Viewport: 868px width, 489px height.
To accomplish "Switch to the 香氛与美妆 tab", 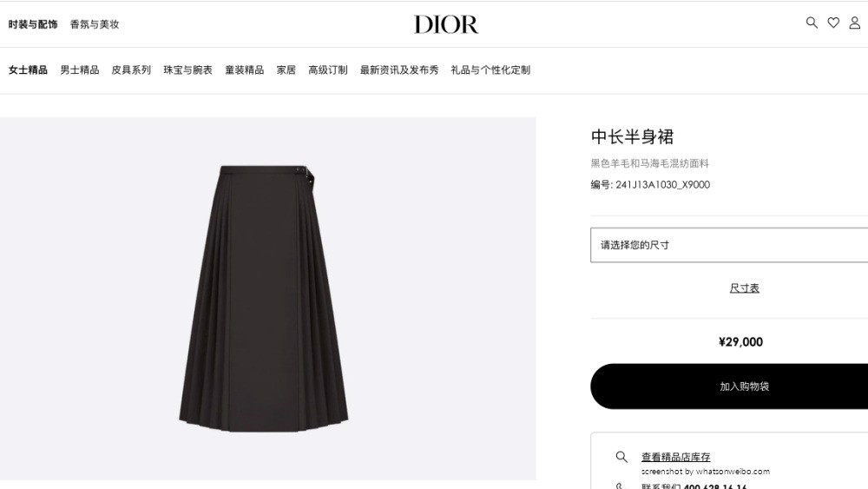I will [95, 24].
